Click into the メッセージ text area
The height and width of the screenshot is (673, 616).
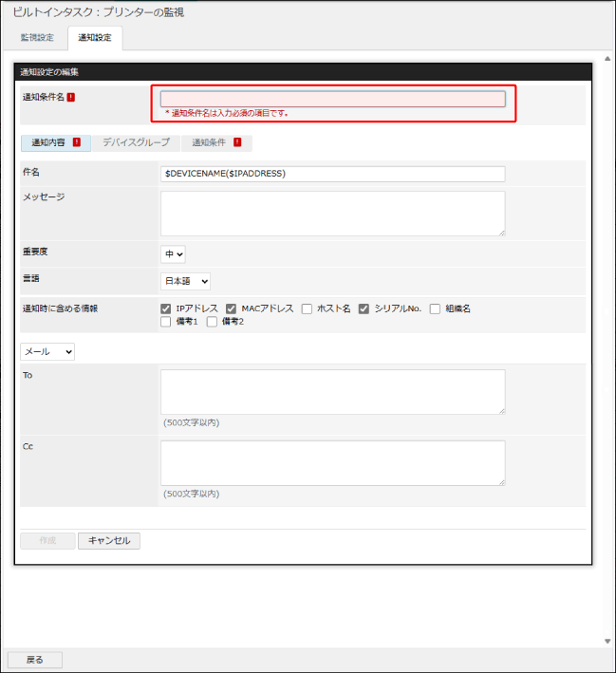click(332, 213)
